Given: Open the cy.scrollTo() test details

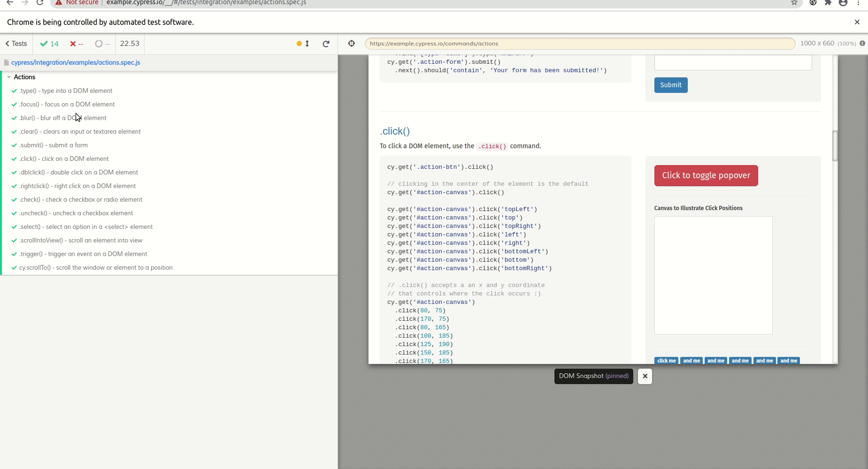Looking at the screenshot, I should pyautogui.click(x=96, y=268).
